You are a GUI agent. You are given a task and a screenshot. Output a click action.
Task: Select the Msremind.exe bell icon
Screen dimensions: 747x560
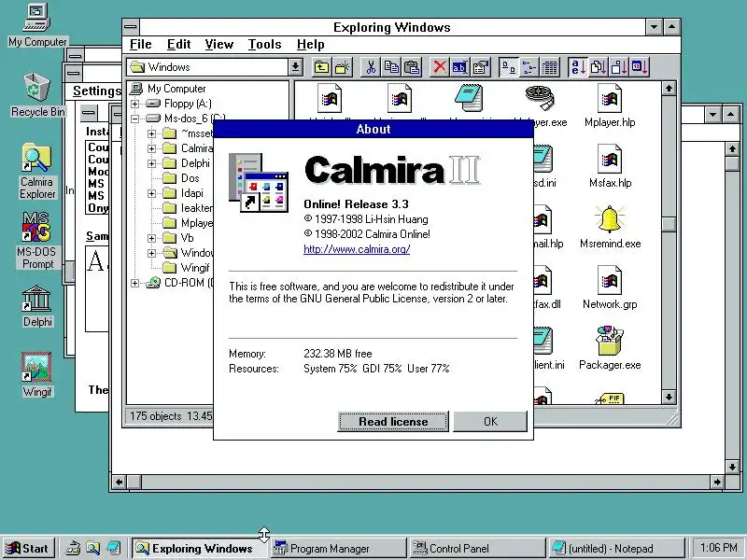pyautogui.click(x=610, y=227)
